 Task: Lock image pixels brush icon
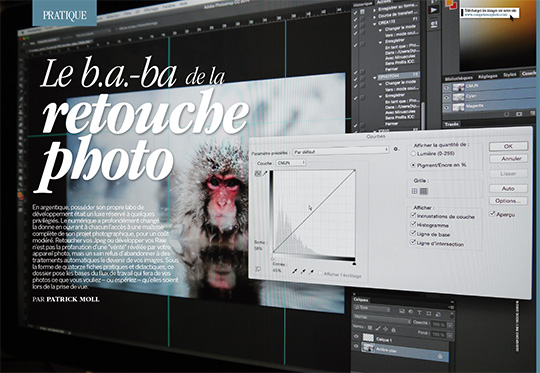tap(378, 329)
